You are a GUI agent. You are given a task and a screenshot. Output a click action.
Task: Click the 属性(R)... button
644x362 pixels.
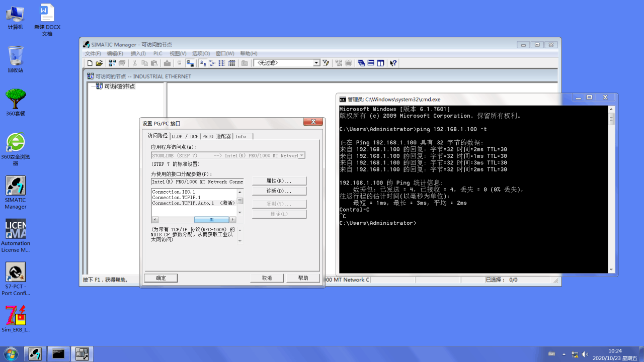pyautogui.click(x=279, y=180)
